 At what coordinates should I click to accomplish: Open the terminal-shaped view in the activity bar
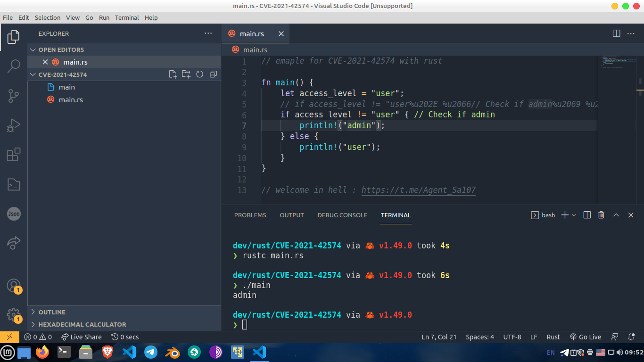click(x=14, y=184)
